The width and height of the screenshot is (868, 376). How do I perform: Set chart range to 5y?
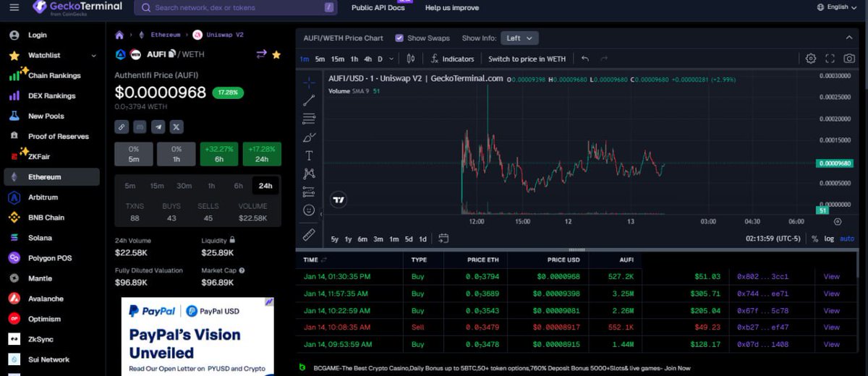point(335,239)
